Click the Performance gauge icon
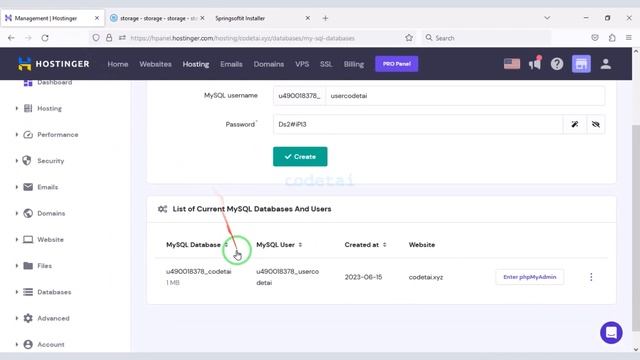This screenshot has height=360, width=640. 28,134
